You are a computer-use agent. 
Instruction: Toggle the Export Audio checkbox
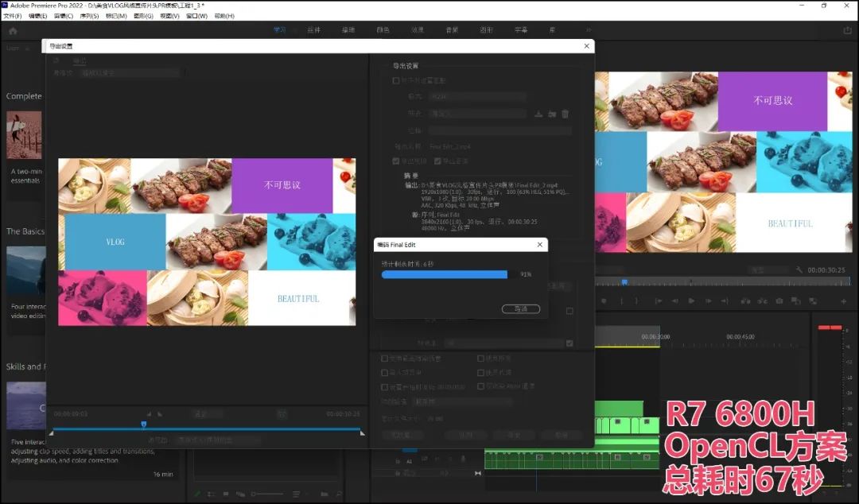(x=437, y=161)
